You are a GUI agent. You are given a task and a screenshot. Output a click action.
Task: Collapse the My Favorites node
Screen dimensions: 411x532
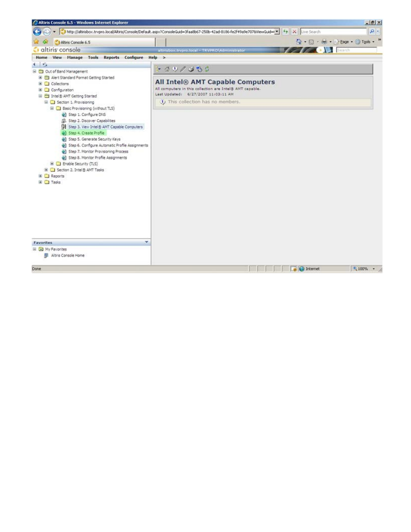(x=34, y=249)
